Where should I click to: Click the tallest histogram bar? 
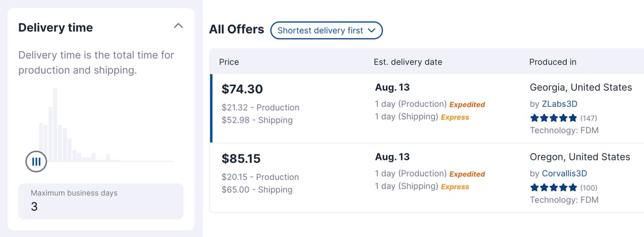coord(55,125)
